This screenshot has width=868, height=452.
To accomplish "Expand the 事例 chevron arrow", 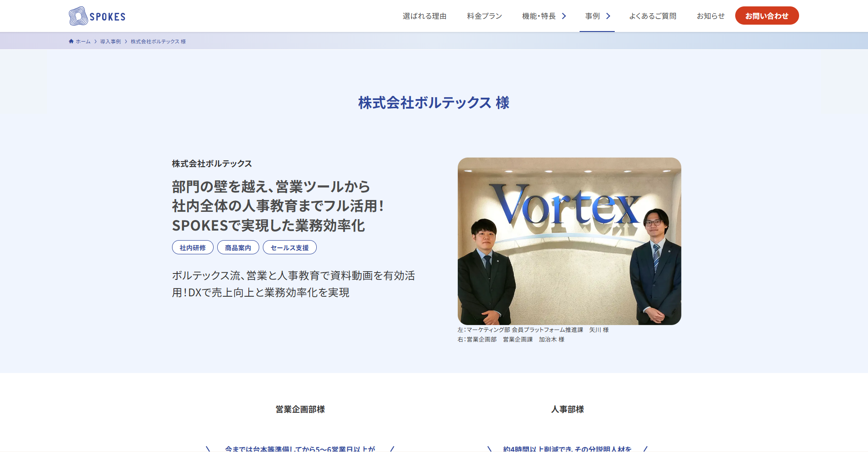I will [x=608, y=16].
